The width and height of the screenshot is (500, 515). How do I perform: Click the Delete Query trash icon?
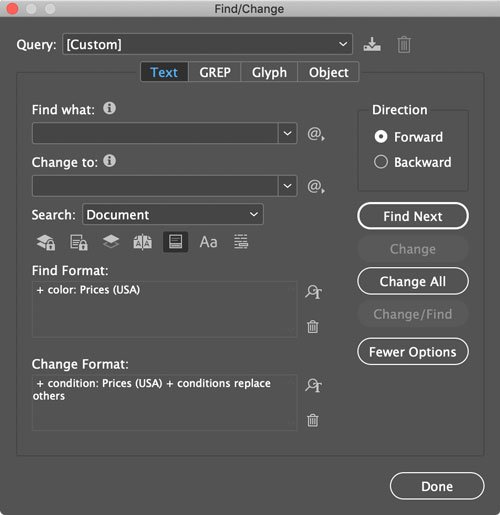click(404, 44)
